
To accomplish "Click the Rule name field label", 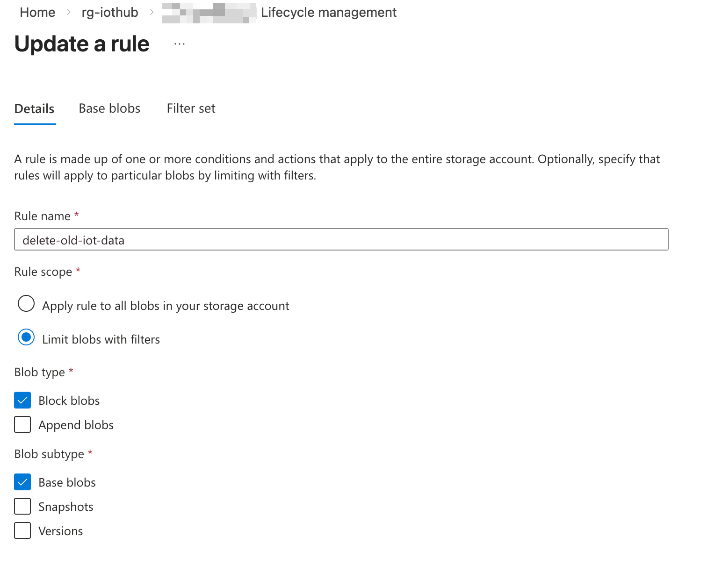I will 43,216.
